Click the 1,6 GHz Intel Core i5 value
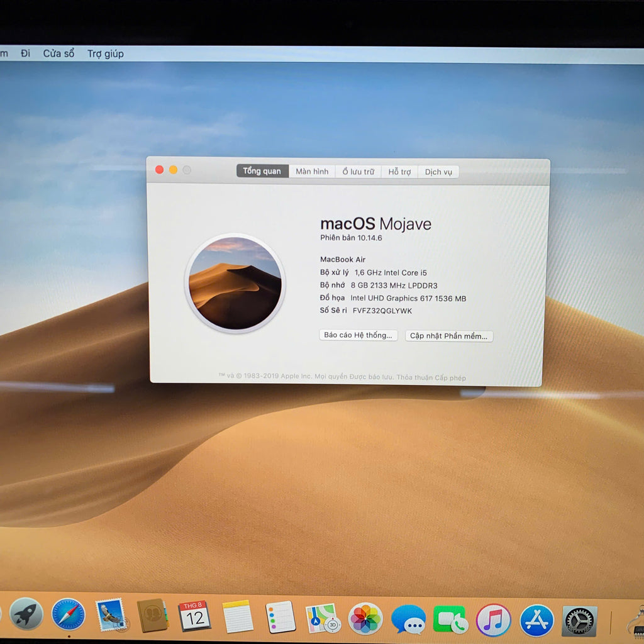This screenshot has width=644, height=644. coord(391,272)
